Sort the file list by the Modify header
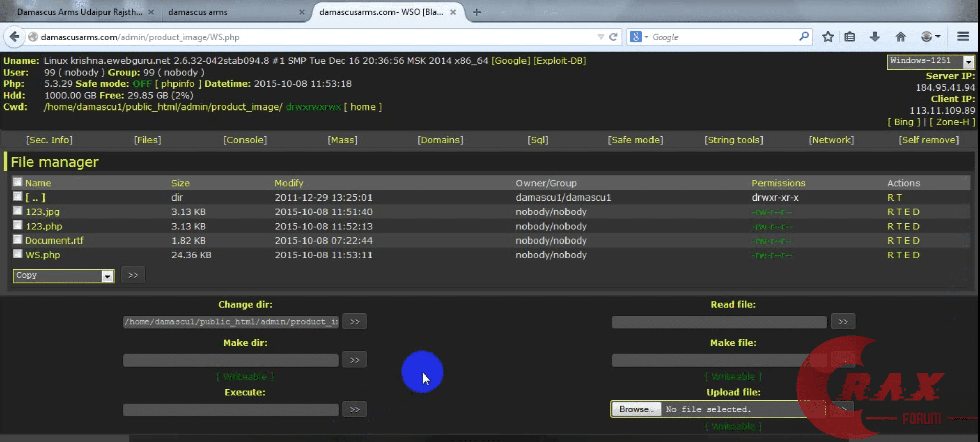980x442 pixels. 289,183
